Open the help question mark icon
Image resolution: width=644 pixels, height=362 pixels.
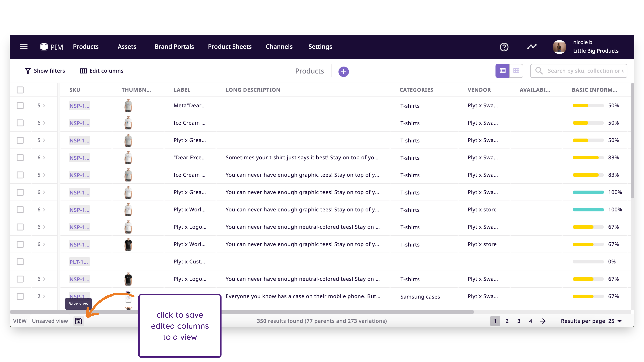504,47
